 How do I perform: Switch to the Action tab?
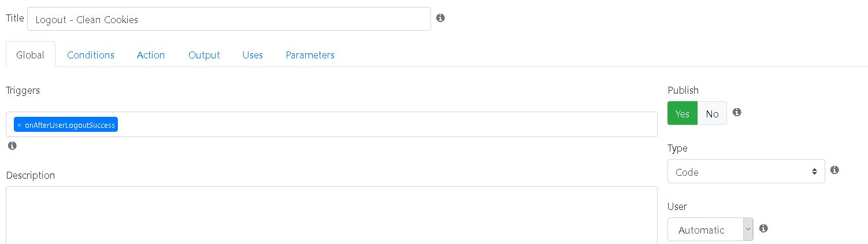[151, 55]
